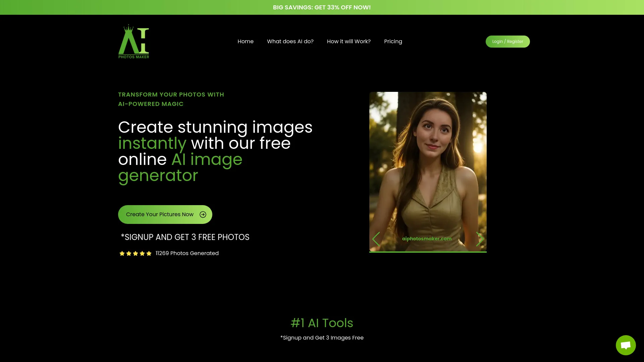Viewport: 644px width, 362px height.
Task: Click the circular arrow icon inside the CTA button
Action: click(x=203, y=214)
